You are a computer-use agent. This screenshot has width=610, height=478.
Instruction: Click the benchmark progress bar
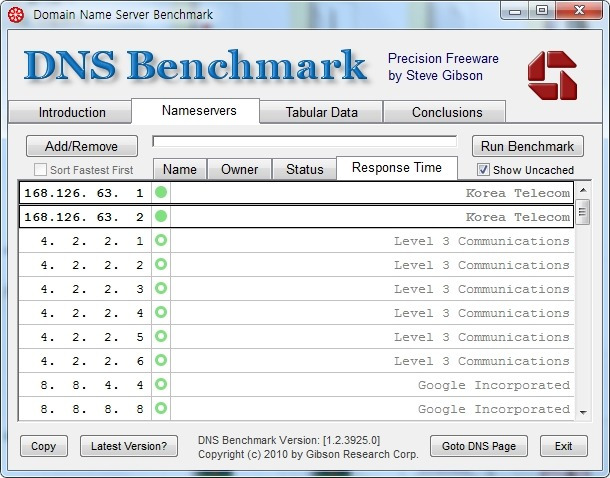coord(305,142)
